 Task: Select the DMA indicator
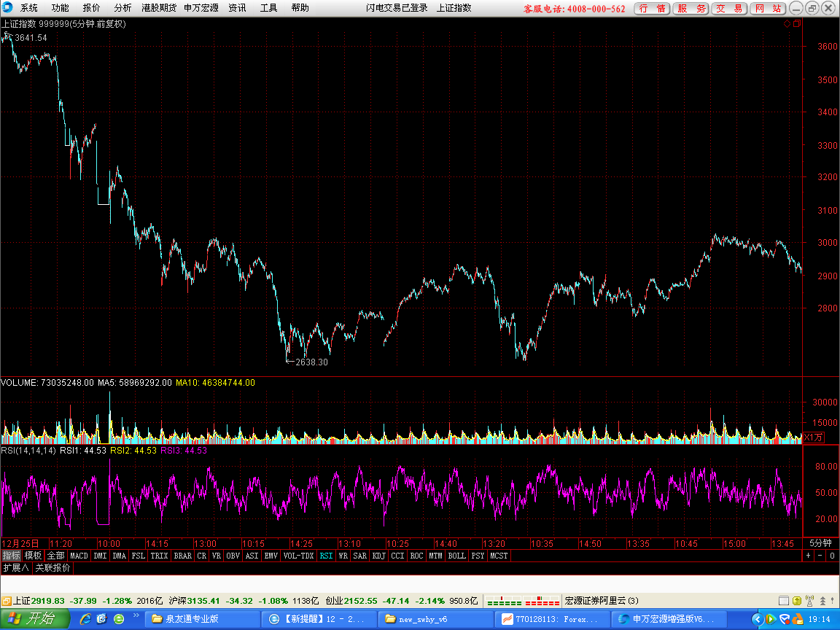point(120,556)
